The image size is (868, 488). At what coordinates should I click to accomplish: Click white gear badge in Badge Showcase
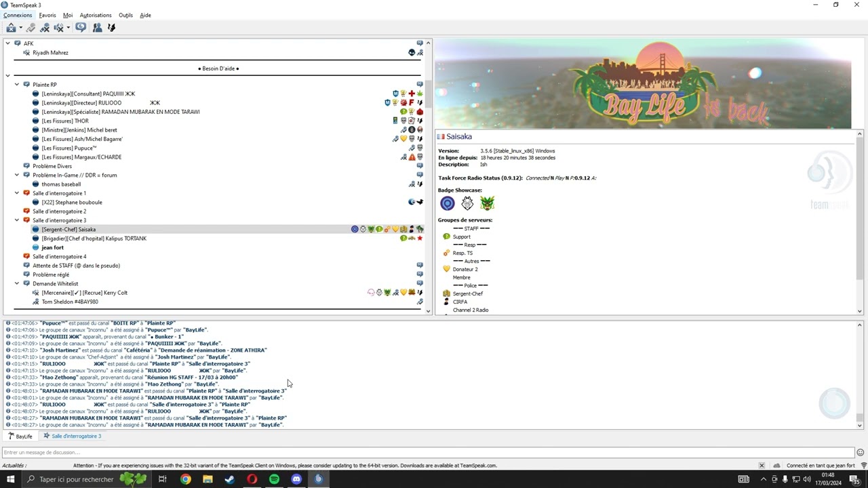click(467, 203)
